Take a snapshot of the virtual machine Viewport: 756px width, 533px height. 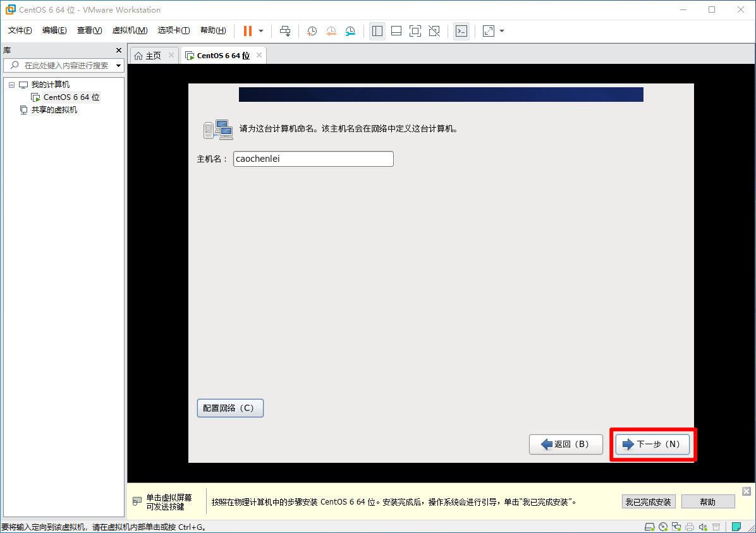click(312, 31)
